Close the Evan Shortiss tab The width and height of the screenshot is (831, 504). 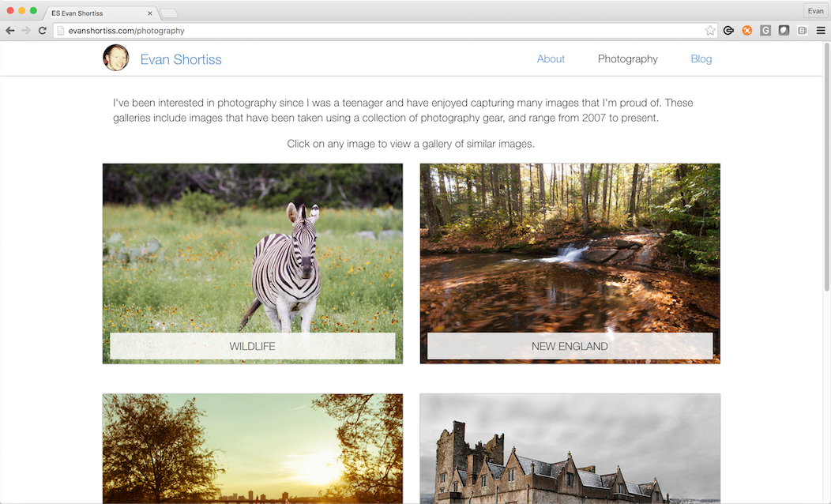click(x=150, y=13)
